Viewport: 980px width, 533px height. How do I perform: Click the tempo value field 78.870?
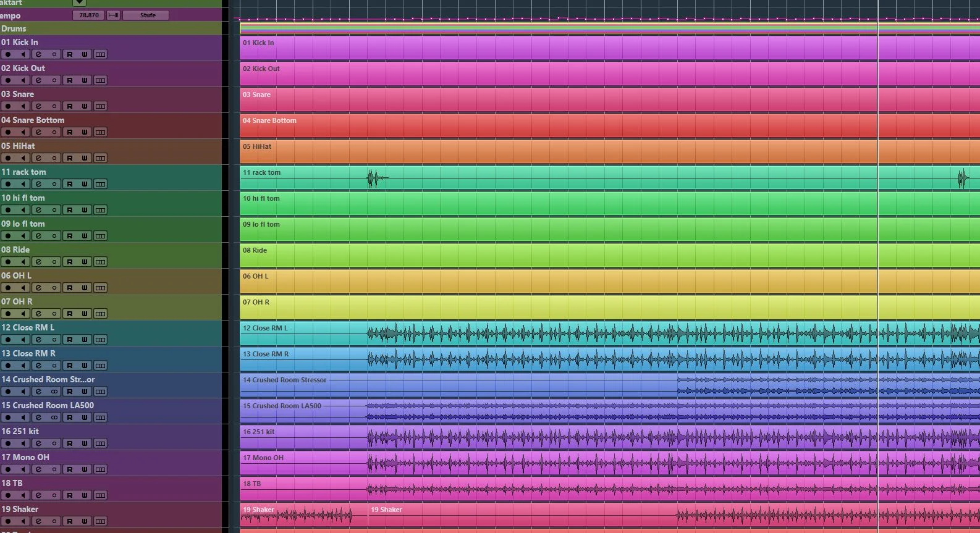tap(88, 15)
